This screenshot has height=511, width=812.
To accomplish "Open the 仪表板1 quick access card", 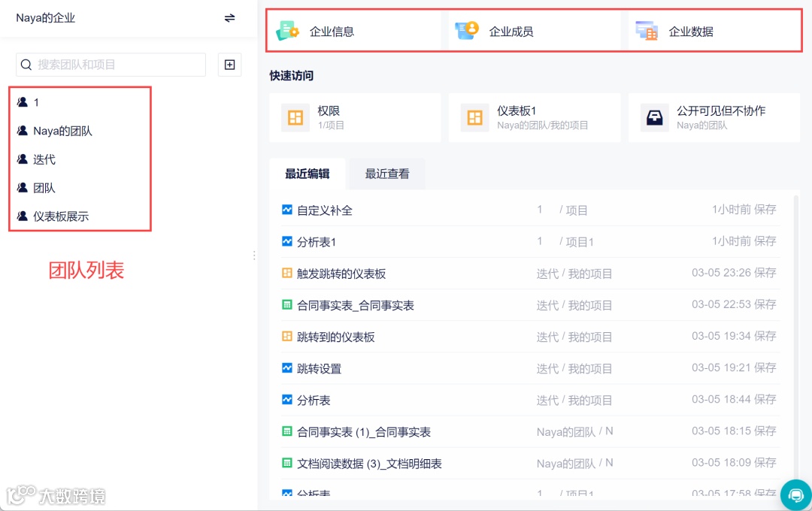I will coord(534,117).
